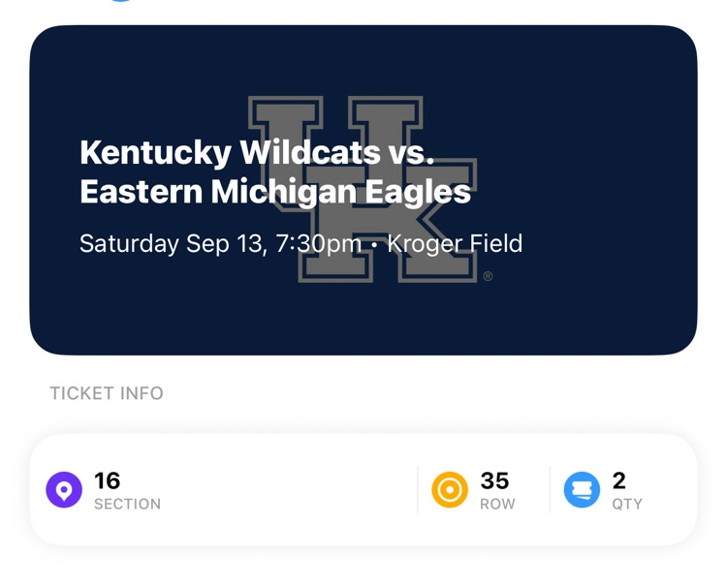Select the quantity value 2
Screen dimensions: 727x588
(x=619, y=480)
